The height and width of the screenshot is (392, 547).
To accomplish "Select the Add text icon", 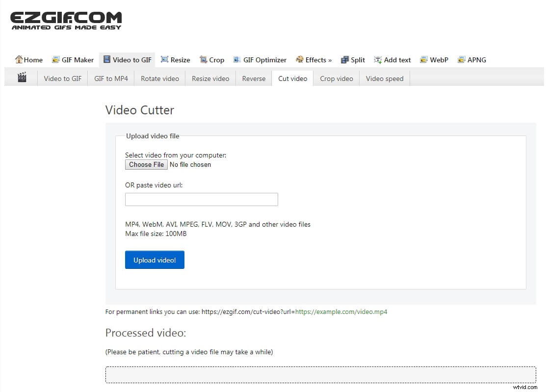I will click(378, 59).
